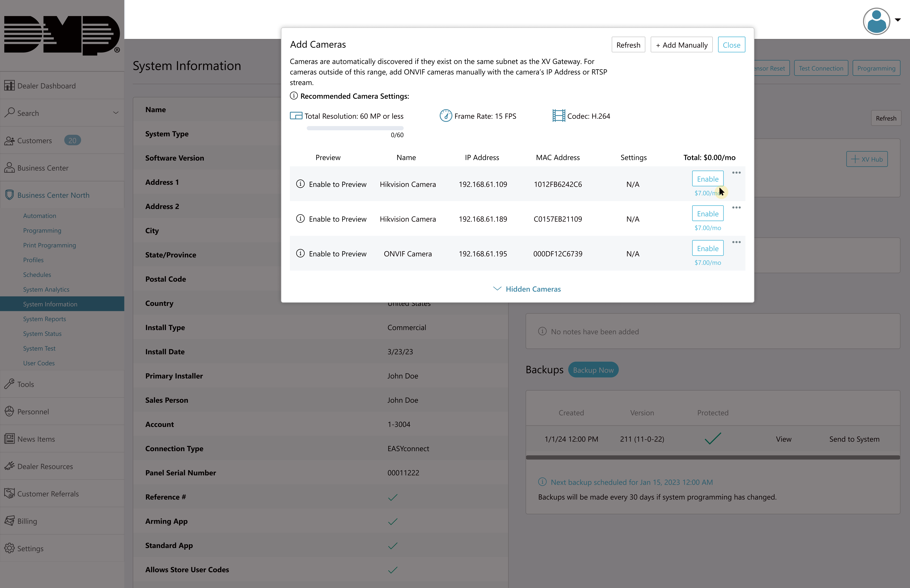Click the + Add Manually button
This screenshot has height=588, width=910.
click(682, 45)
